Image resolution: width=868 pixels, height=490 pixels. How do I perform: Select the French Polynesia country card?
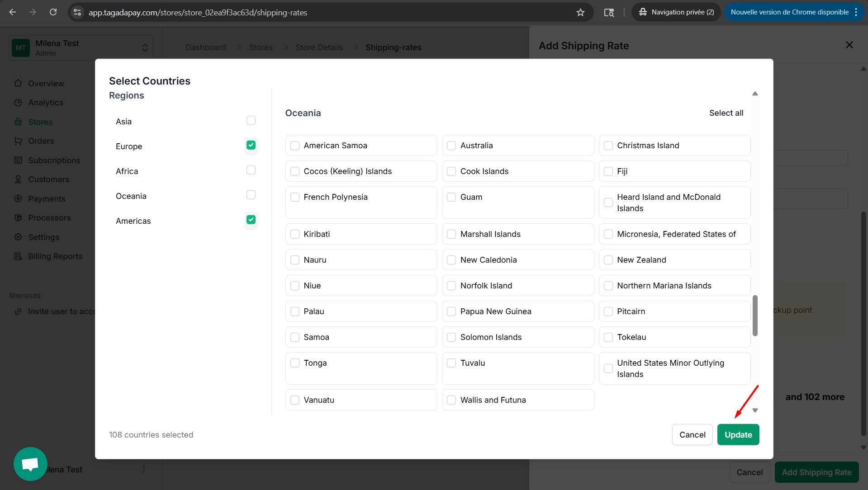click(361, 203)
